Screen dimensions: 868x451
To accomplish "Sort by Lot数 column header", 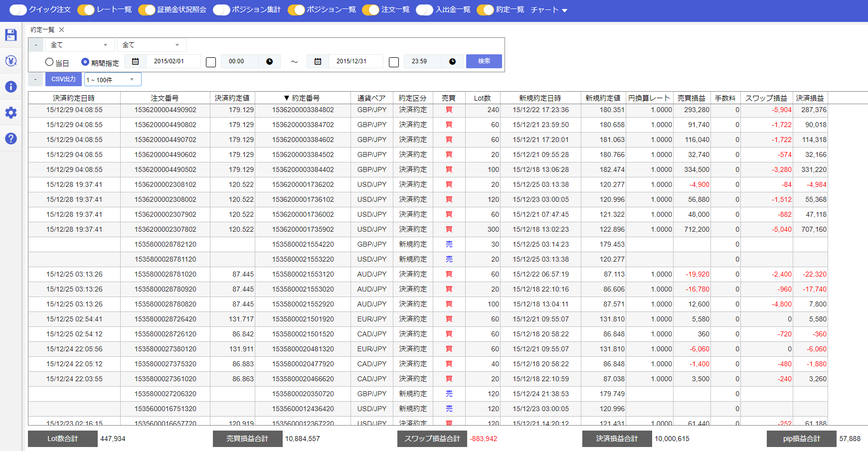I will point(483,98).
